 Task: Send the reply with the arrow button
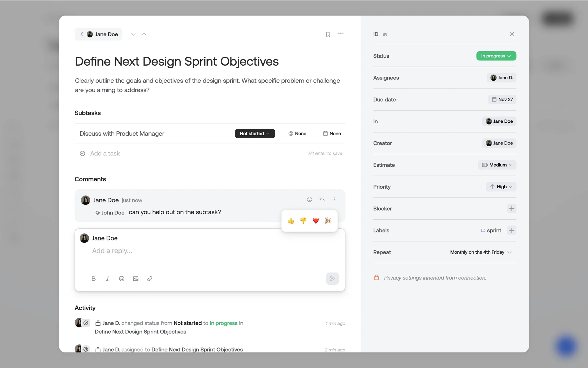[x=332, y=279]
